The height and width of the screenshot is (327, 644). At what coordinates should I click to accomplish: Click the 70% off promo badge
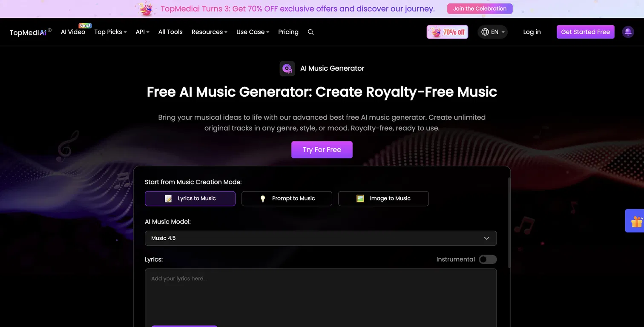[x=447, y=32]
